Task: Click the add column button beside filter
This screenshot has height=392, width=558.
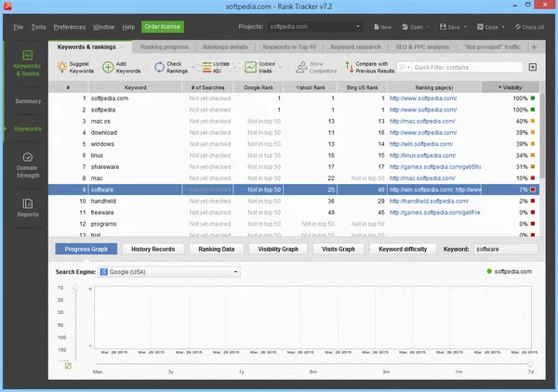Action: pyautogui.click(x=532, y=67)
